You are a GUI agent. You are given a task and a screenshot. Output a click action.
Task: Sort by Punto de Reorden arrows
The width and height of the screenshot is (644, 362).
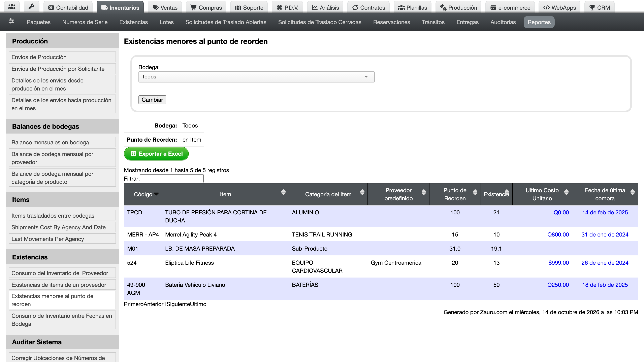point(475,192)
